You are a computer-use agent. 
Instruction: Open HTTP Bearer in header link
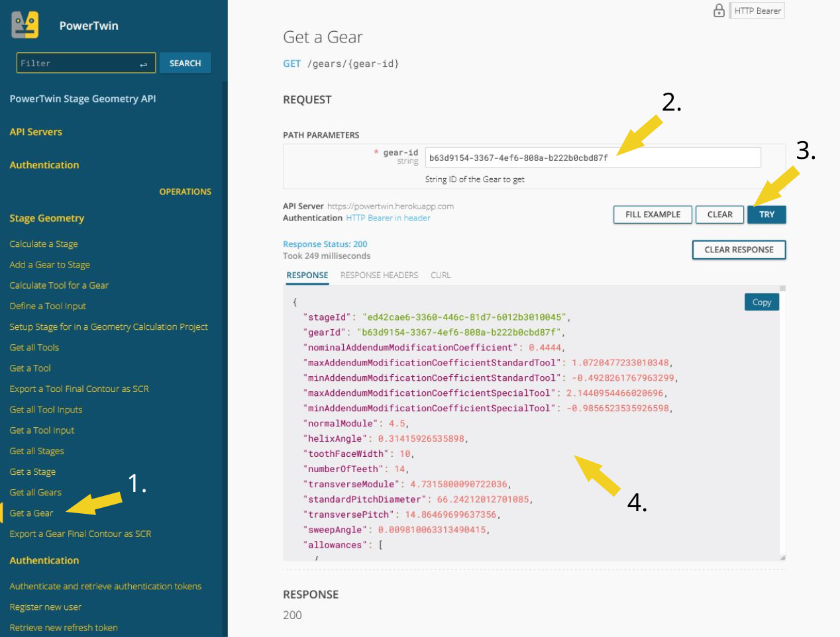(388, 218)
